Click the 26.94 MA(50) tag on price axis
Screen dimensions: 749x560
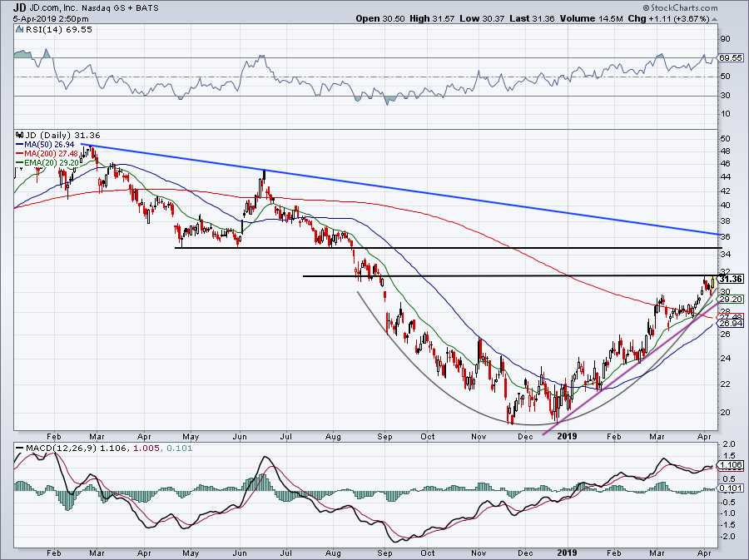(x=732, y=323)
